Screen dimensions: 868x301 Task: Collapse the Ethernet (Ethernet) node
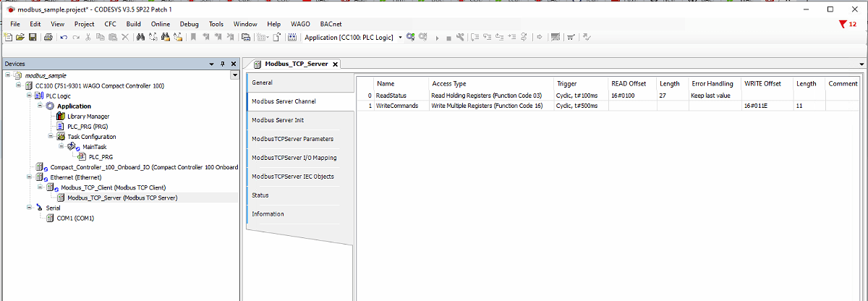[x=28, y=177]
